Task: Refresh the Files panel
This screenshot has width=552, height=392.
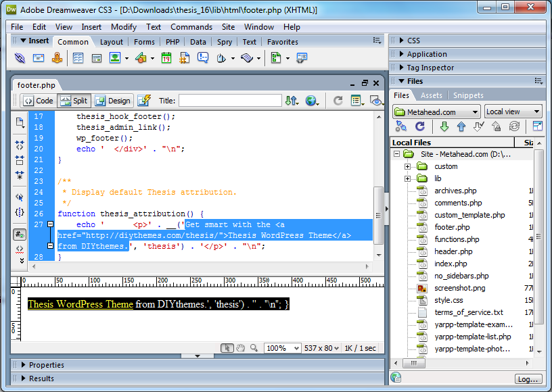Action: [419, 126]
